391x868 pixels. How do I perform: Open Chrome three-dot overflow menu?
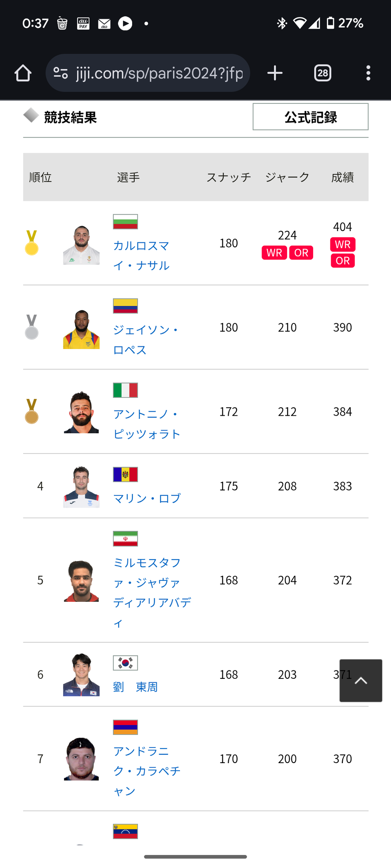tap(368, 73)
